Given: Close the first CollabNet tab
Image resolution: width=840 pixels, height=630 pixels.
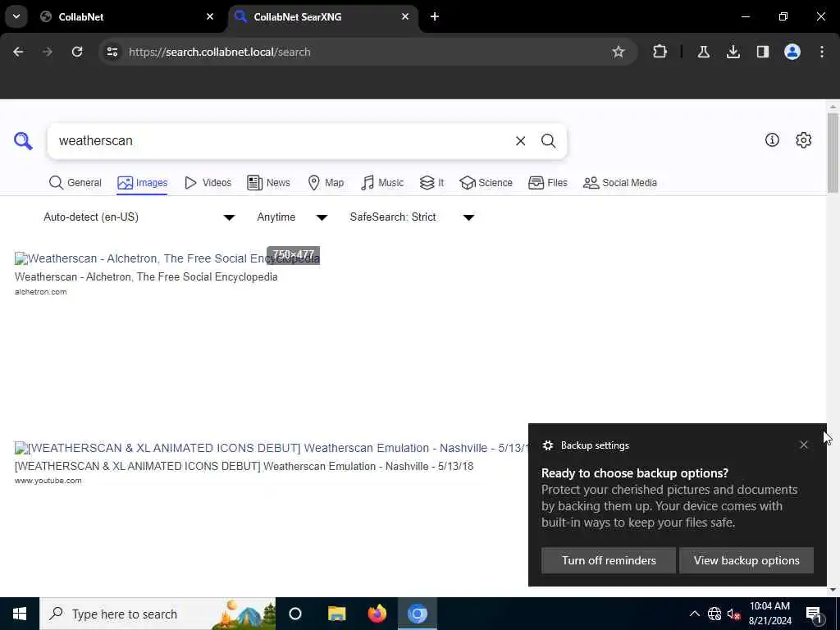Looking at the screenshot, I should [210, 16].
